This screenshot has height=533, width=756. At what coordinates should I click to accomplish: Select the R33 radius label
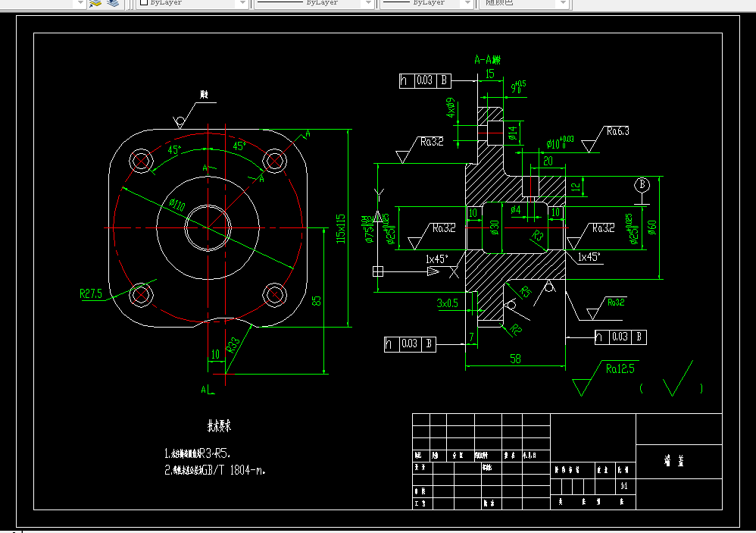coord(233,345)
